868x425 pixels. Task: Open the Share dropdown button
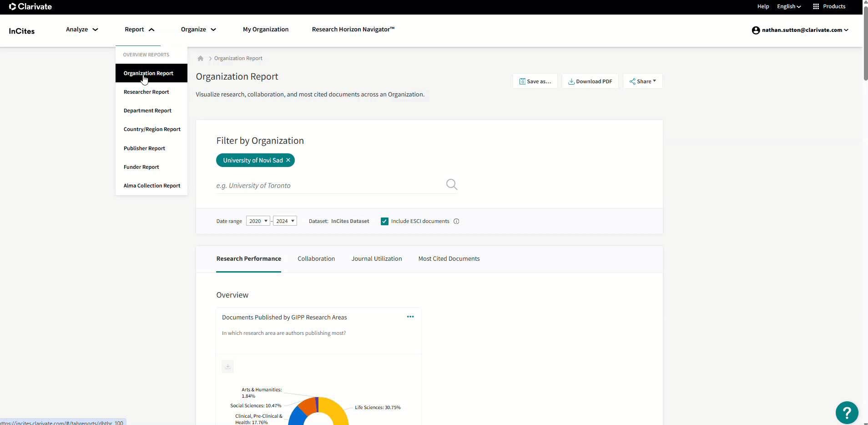pos(642,81)
